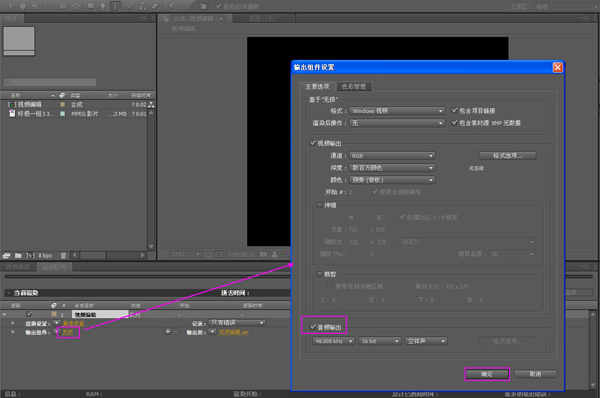Open the 立体声 channels dropdown
Viewport: 600px width, 398px height.
point(426,341)
